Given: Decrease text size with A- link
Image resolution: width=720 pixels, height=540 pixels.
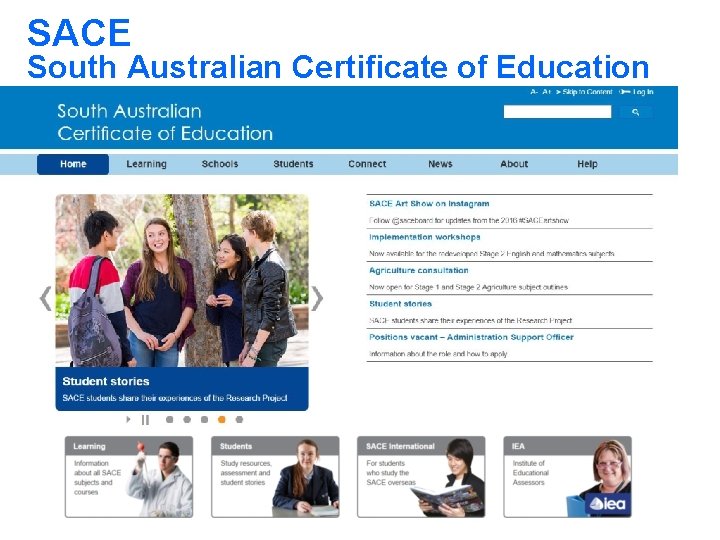Looking at the screenshot, I should click(x=534, y=92).
